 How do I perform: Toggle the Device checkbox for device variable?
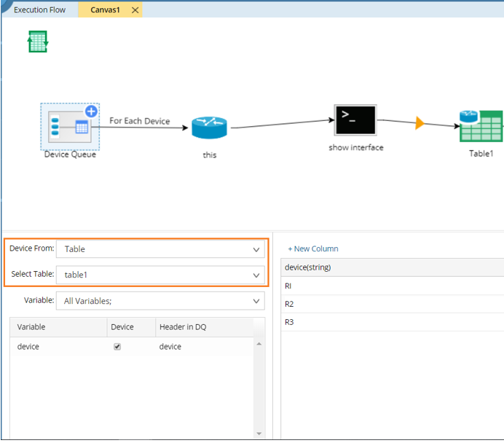[117, 347]
